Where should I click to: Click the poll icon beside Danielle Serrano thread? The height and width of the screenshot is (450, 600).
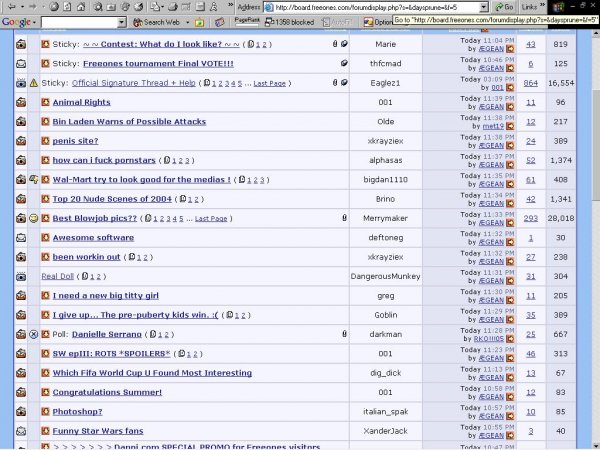pos(33,334)
